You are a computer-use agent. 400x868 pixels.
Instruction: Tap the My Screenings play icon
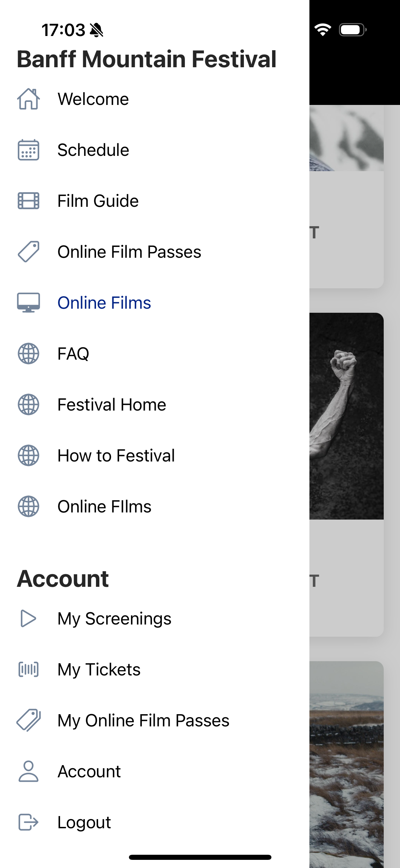coord(28,618)
